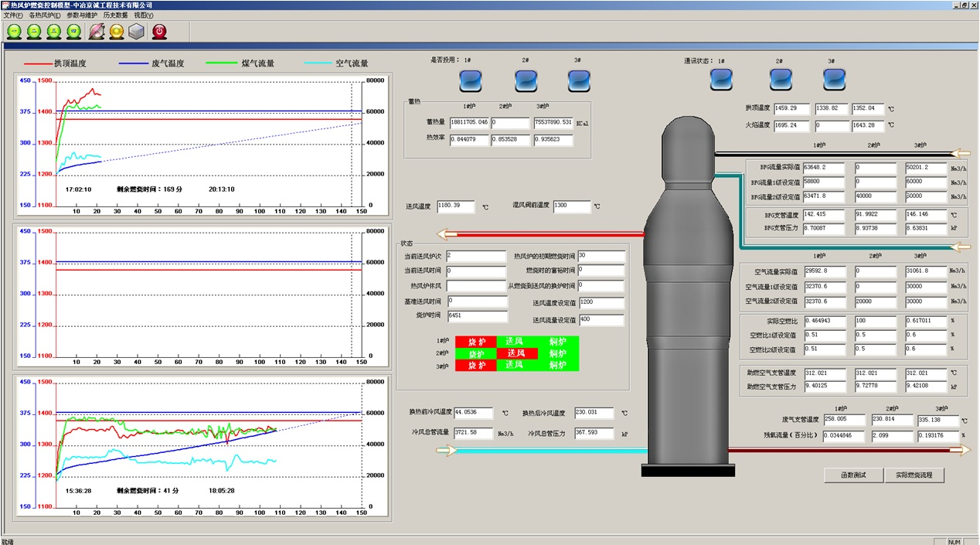Click the 送风温度设定值 input field
The width and height of the screenshot is (980, 545).
(x=601, y=302)
